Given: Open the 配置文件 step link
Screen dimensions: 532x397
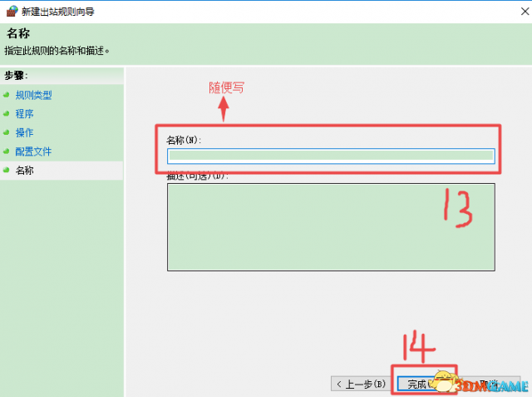Looking at the screenshot, I should click(33, 151).
